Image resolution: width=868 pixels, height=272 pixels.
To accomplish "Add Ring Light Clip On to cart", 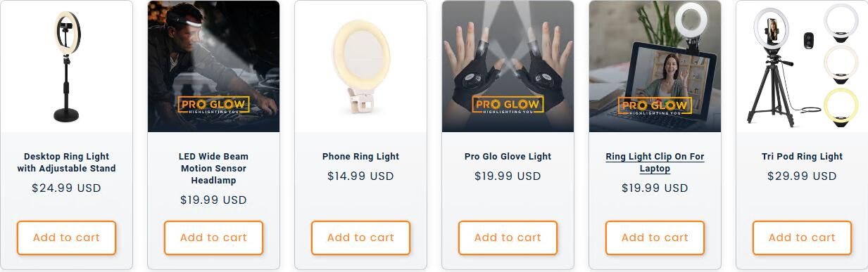I will [655, 238].
